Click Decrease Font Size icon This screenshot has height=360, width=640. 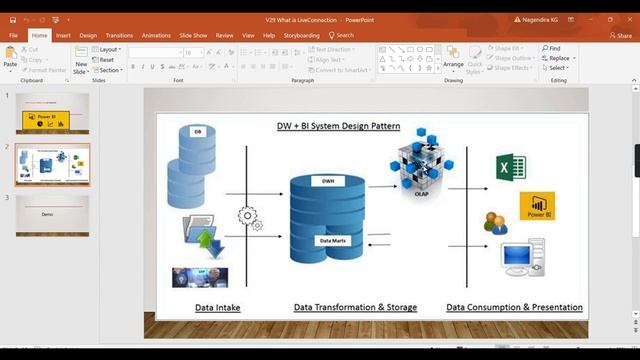coord(219,53)
